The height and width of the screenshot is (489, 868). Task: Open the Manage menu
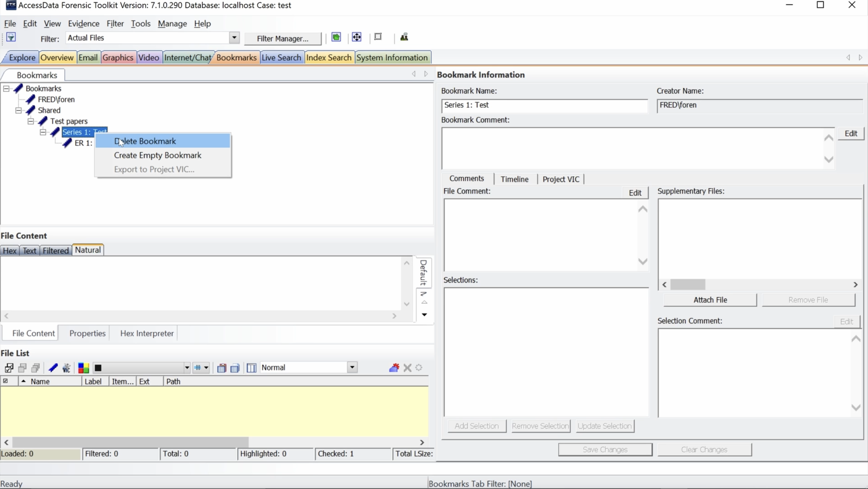tap(172, 24)
